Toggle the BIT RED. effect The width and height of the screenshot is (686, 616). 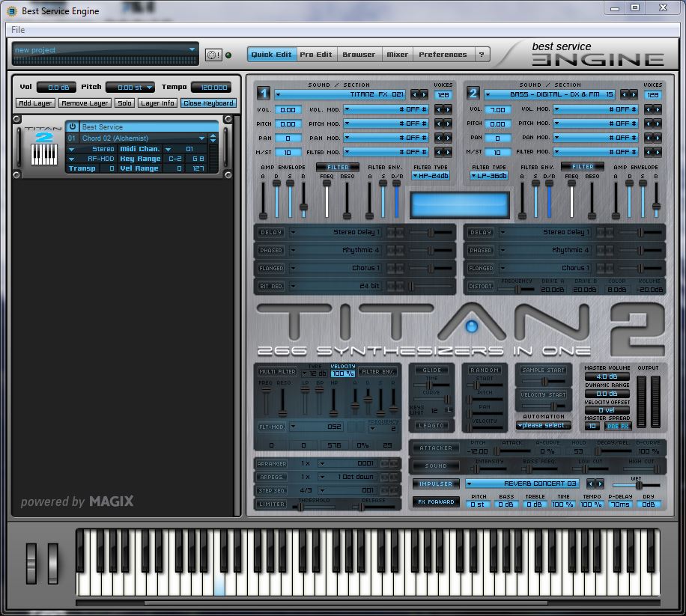271,286
